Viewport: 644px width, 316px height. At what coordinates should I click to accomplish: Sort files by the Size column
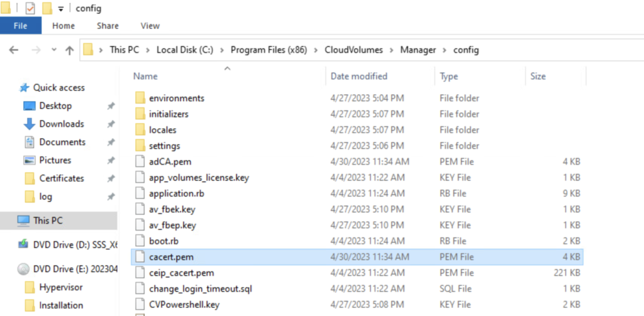coord(538,76)
